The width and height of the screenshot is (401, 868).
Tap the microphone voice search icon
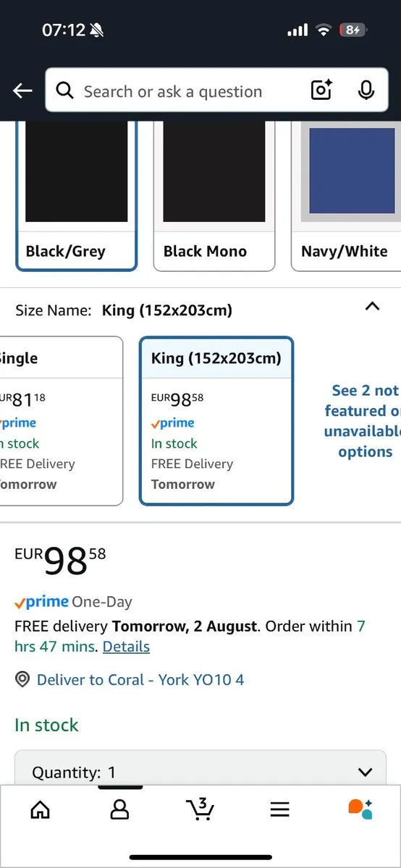pyautogui.click(x=366, y=90)
